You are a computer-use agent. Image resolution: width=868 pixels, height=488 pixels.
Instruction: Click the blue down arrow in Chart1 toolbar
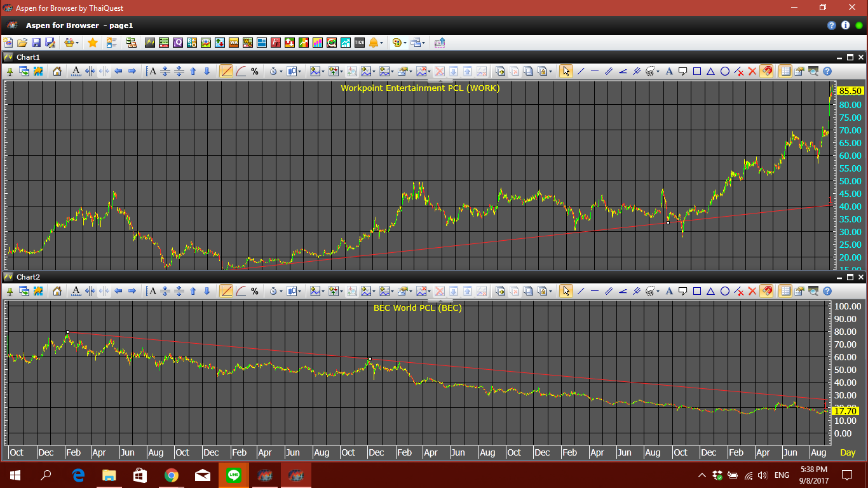[x=207, y=71]
